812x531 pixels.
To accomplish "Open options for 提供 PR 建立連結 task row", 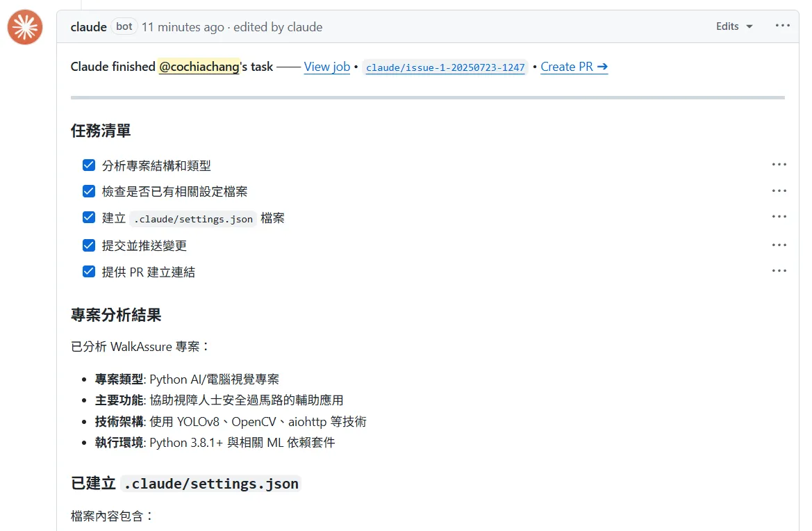I will pyautogui.click(x=779, y=271).
